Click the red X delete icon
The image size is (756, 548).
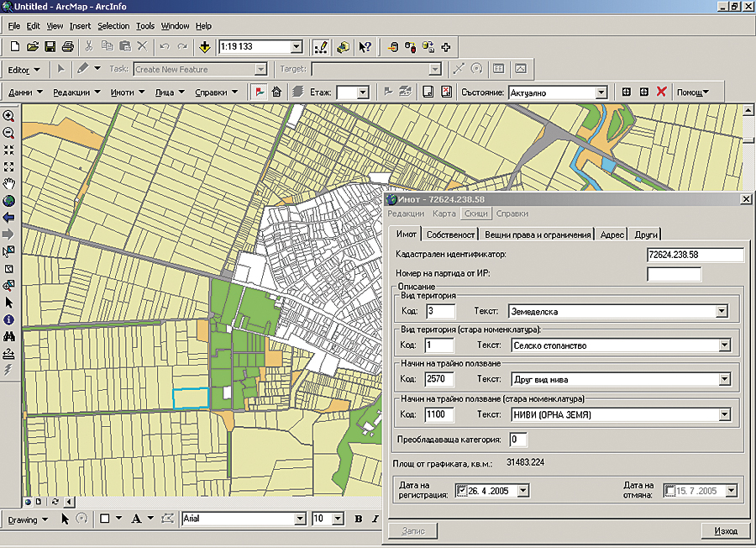point(661,92)
